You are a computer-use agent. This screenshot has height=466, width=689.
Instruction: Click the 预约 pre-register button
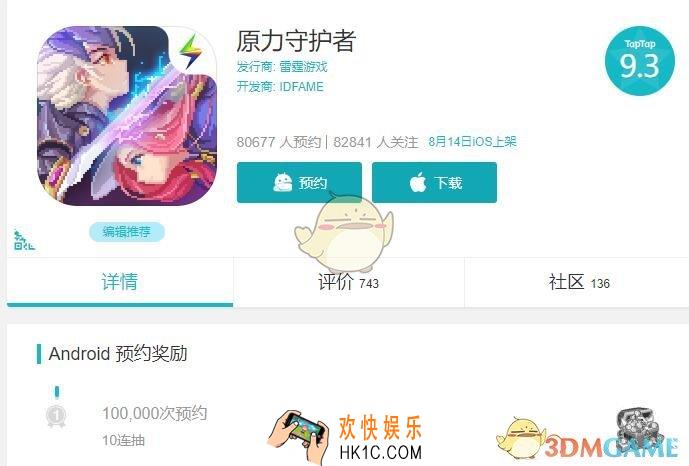[299, 182]
